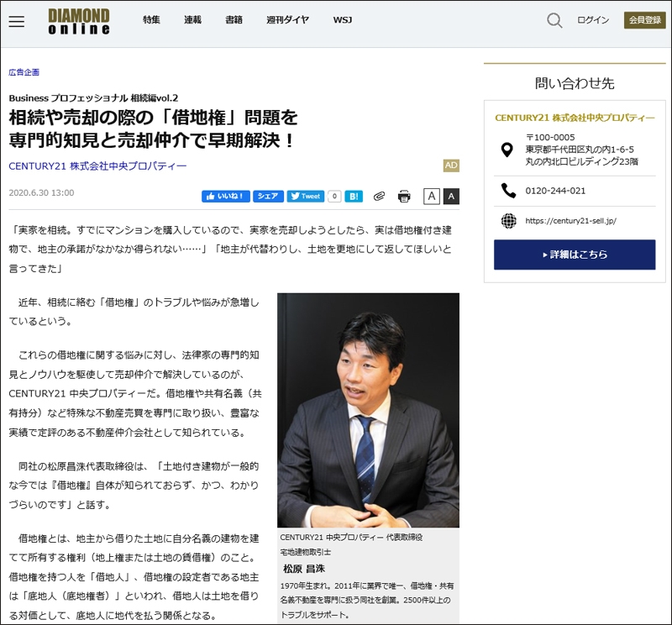Open the 週刊ダイヤ menu

coord(287,19)
